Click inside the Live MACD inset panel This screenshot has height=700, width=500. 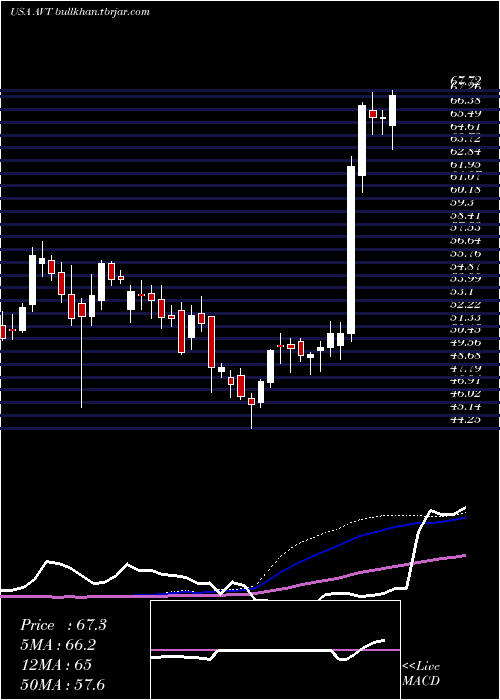pyautogui.click(x=275, y=650)
